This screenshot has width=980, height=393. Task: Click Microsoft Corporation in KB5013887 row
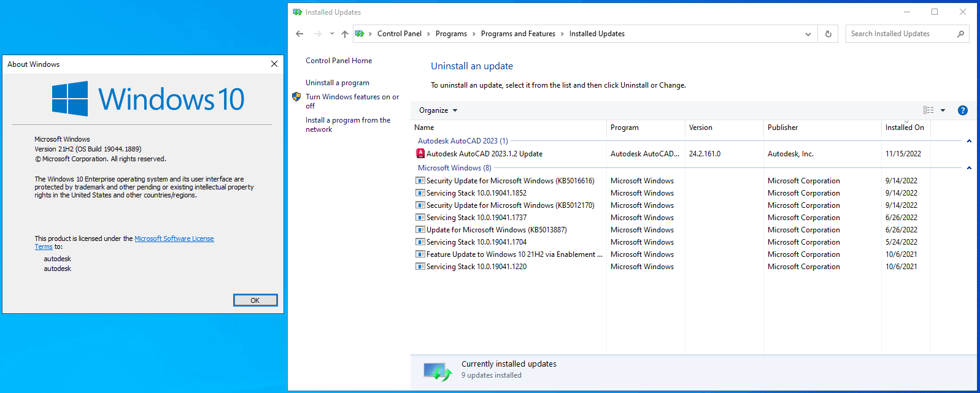[804, 230]
